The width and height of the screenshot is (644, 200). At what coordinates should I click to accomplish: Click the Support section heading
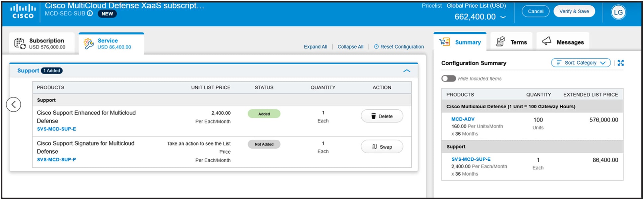click(28, 71)
